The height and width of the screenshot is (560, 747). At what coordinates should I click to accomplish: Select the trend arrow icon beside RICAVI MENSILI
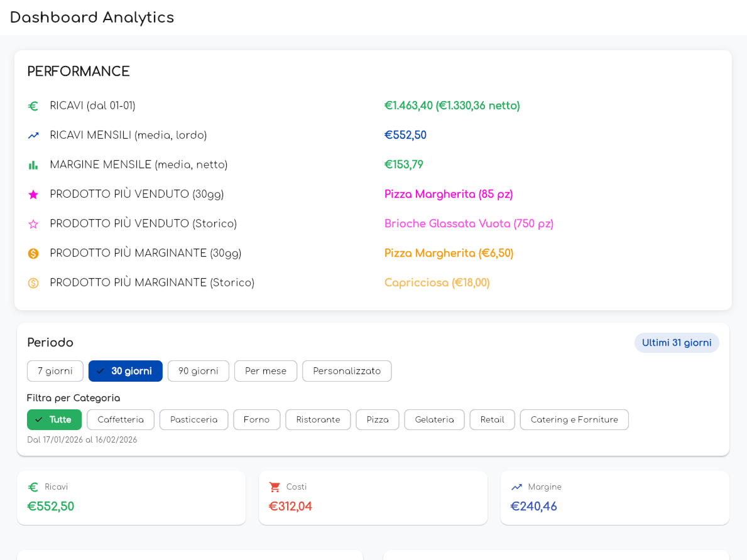[33, 134]
